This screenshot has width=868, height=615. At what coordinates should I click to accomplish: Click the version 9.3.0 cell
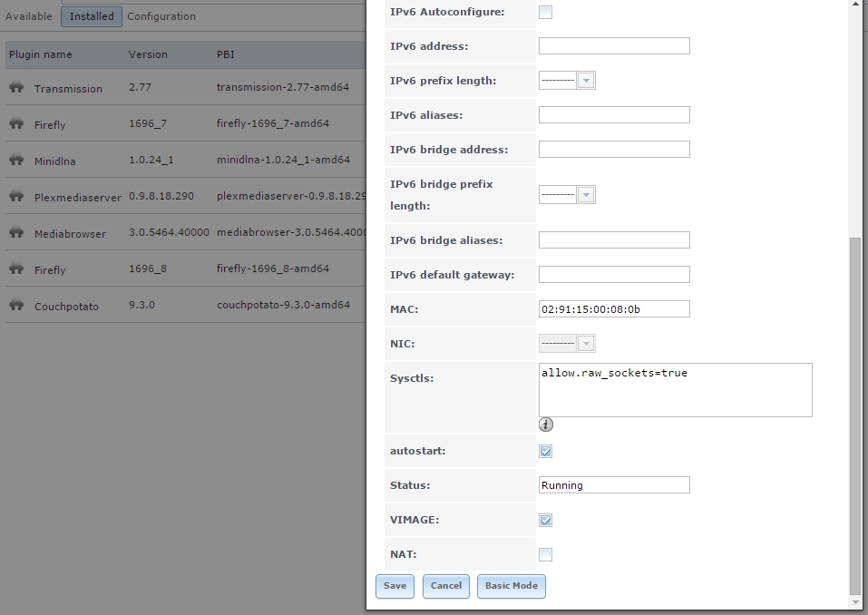tap(141, 305)
